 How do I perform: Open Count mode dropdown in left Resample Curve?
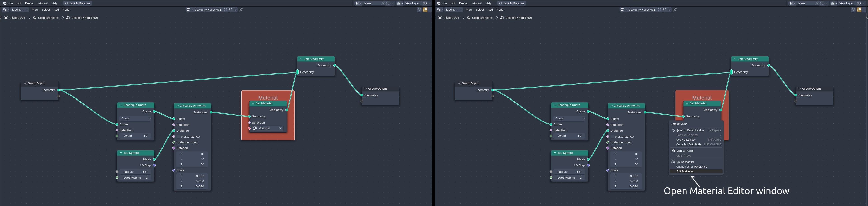(x=136, y=119)
